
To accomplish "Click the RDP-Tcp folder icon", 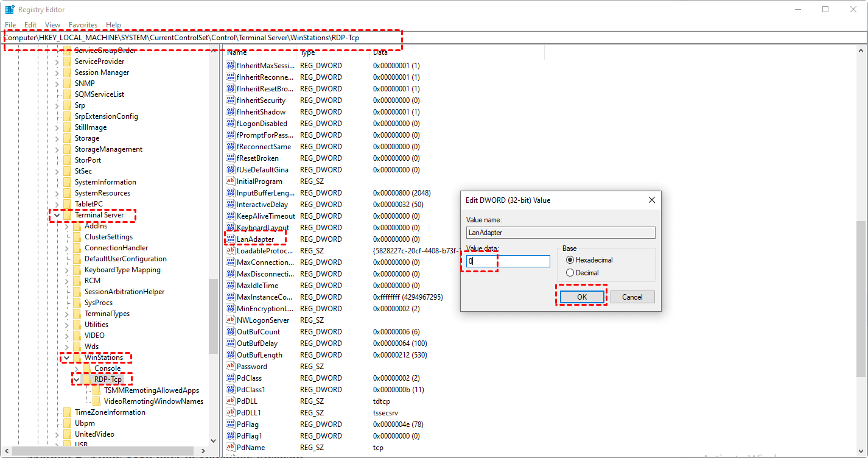I will click(x=86, y=379).
